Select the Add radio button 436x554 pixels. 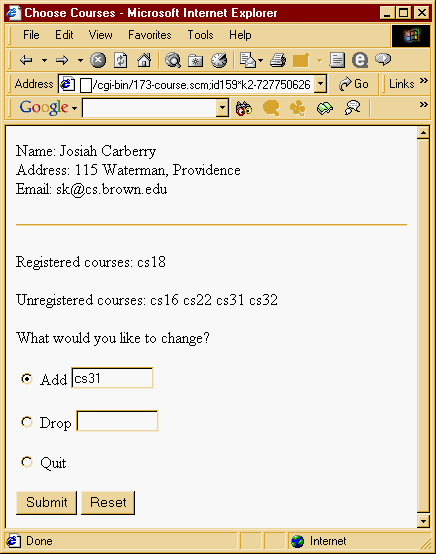tap(26, 379)
